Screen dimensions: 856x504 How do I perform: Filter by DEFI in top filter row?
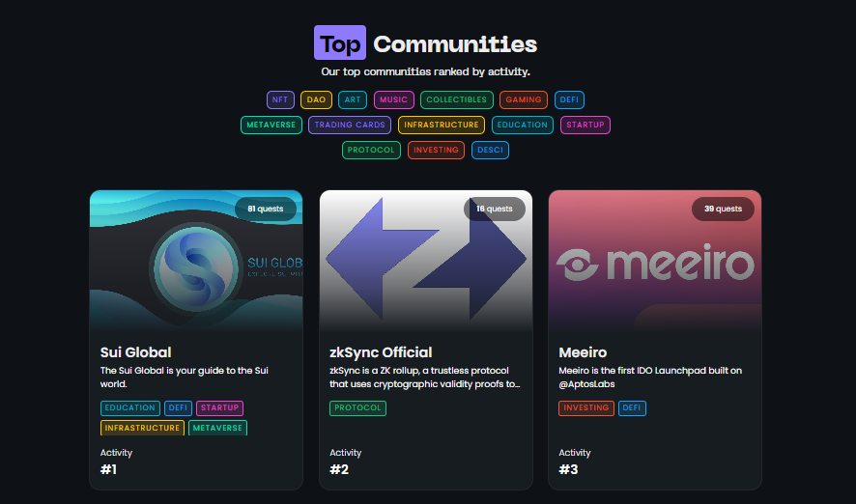click(569, 99)
